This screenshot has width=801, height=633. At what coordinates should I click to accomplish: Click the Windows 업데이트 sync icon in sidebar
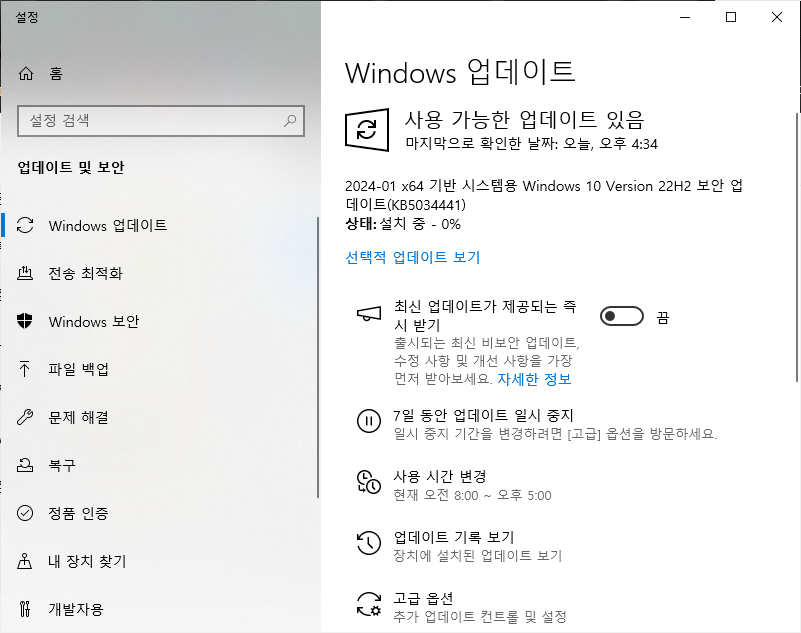[x=25, y=225]
